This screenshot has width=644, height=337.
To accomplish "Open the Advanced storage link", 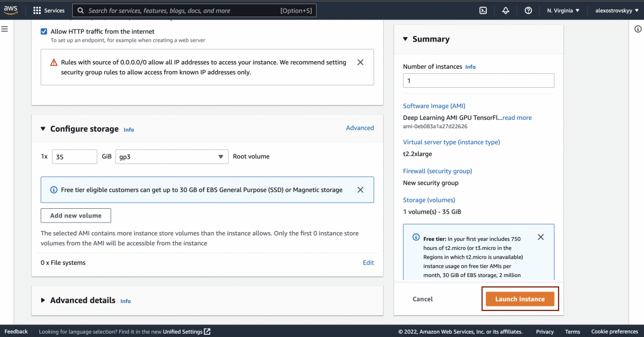I will 360,128.
